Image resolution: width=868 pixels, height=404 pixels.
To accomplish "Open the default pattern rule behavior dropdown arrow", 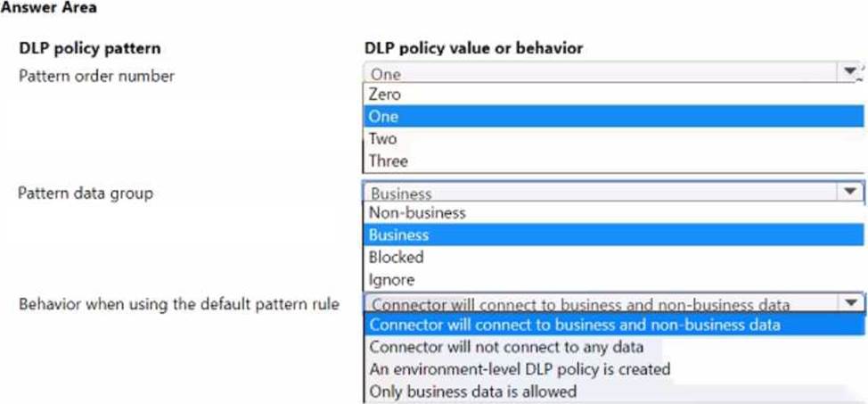I will 850,304.
